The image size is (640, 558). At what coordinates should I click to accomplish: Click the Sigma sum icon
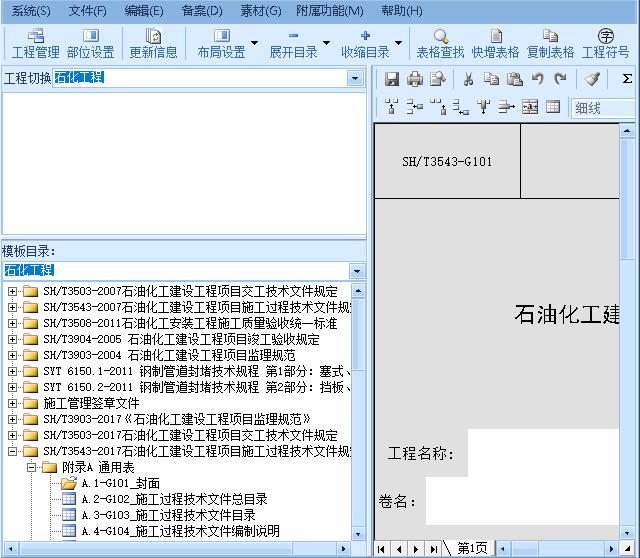[627, 79]
